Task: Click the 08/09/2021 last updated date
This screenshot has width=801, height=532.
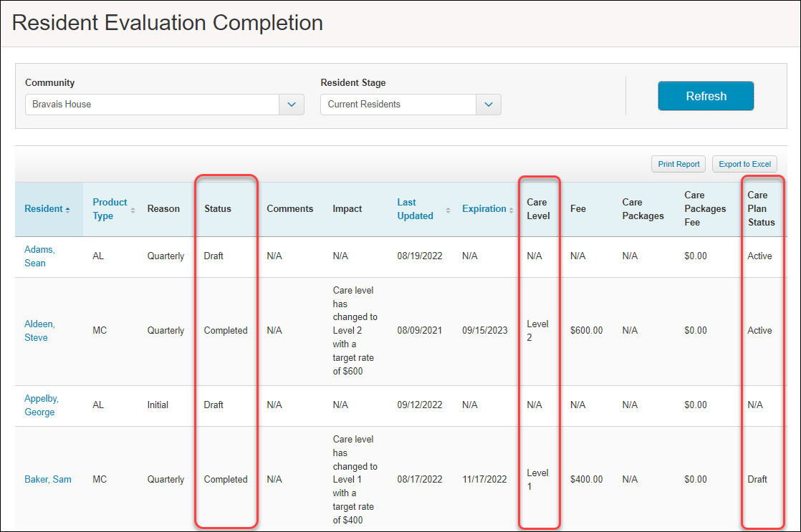Action: [x=419, y=330]
